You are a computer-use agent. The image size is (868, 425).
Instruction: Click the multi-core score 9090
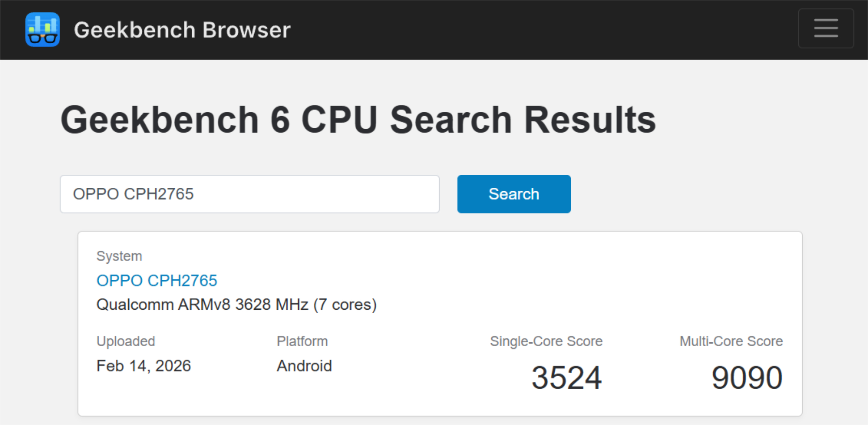click(x=747, y=378)
